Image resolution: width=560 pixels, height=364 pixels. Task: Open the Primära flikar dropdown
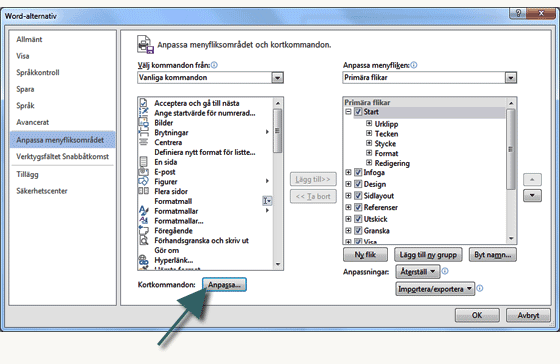point(511,78)
